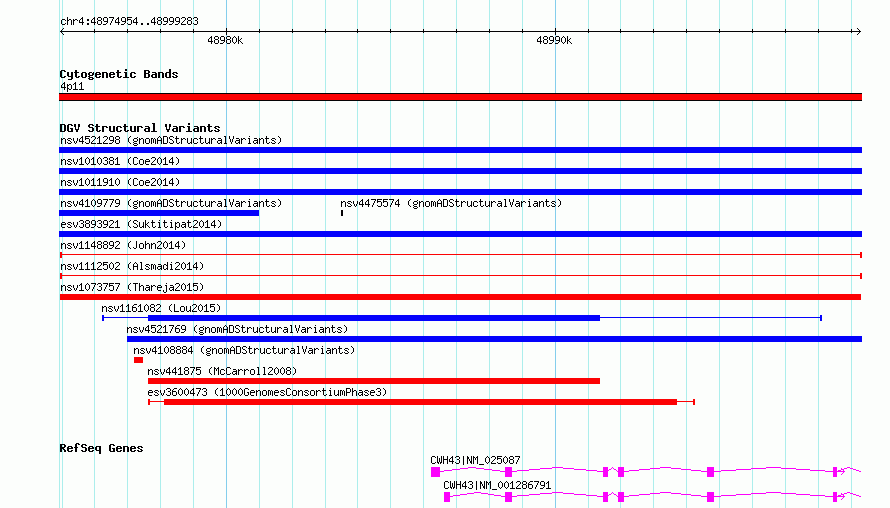Select the nsv4521769 blue variant bar
The width and height of the screenshot is (890, 508).
[x=494, y=339]
